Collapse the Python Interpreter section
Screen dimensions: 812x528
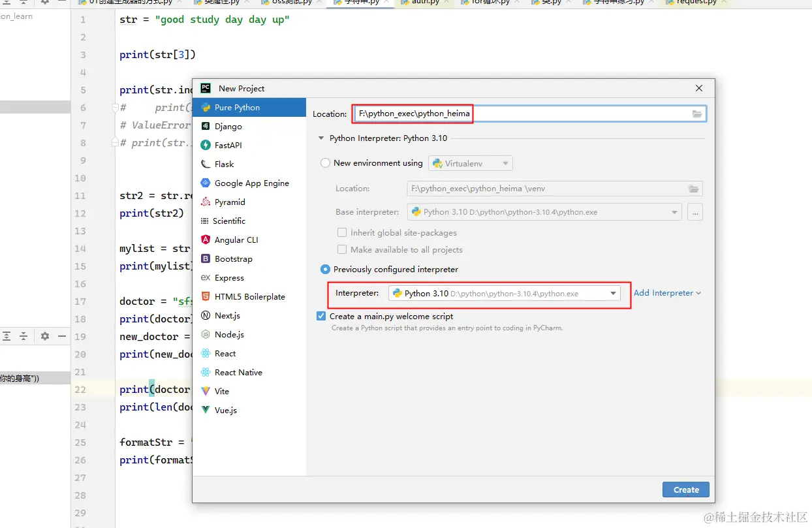[320, 138]
